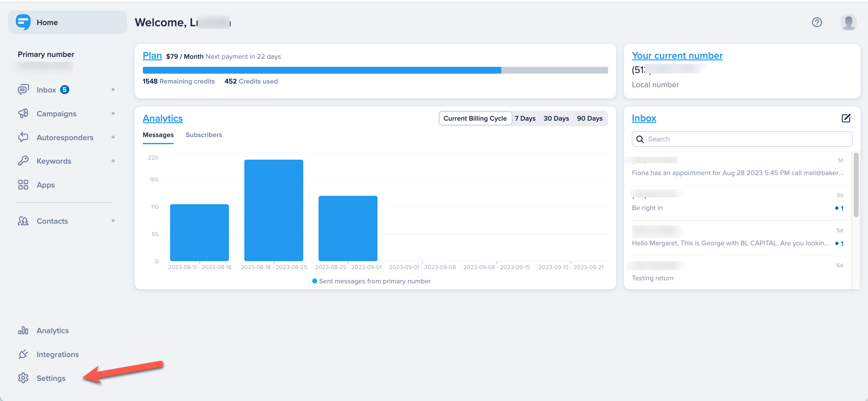Click 'Next payment in 22 days' text
This screenshot has width=868, height=401.
(x=243, y=57)
